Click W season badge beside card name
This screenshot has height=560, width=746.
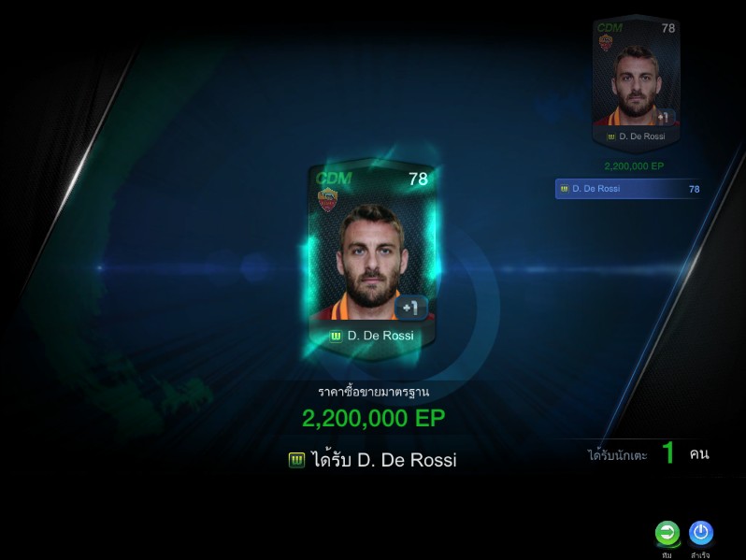336,337
